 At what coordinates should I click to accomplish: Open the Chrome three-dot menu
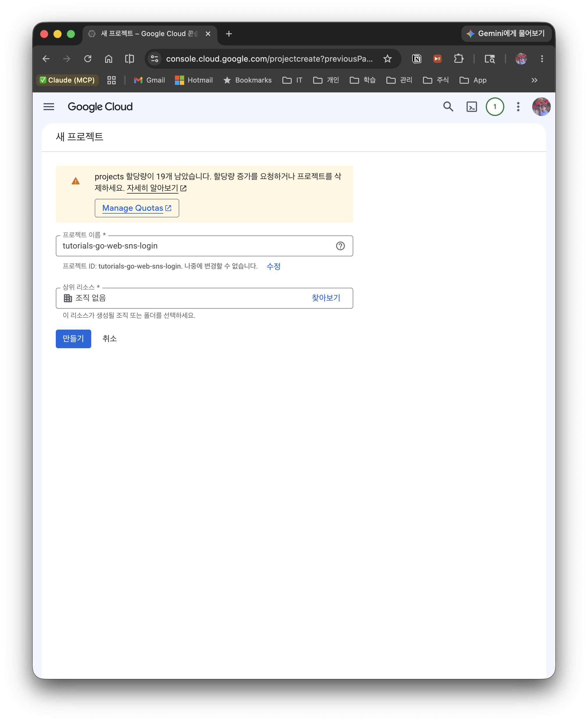pos(542,59)
